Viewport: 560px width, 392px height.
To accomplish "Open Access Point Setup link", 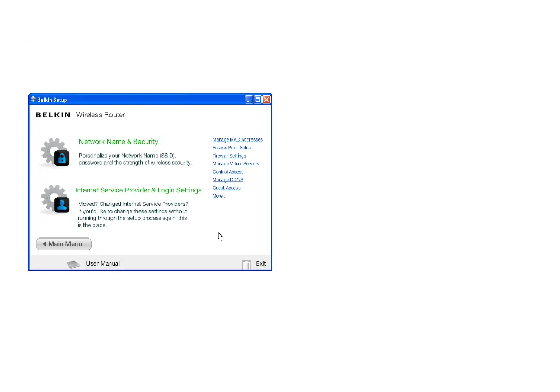I will [x=232, y=148].
